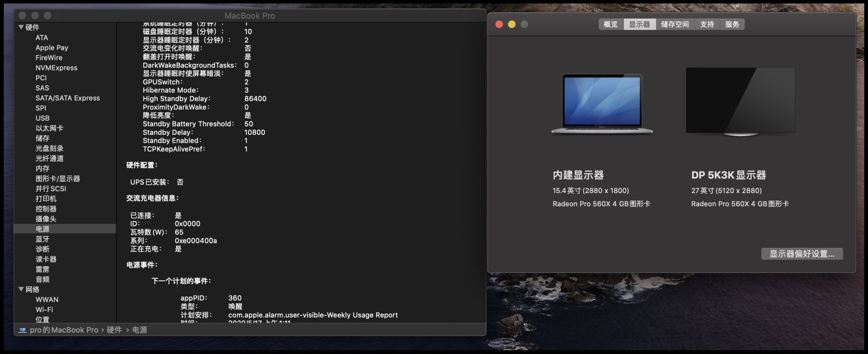Click the DP 5K3K external monitor image
This screenshot has width=868, height=354.
tap(740, 102)
